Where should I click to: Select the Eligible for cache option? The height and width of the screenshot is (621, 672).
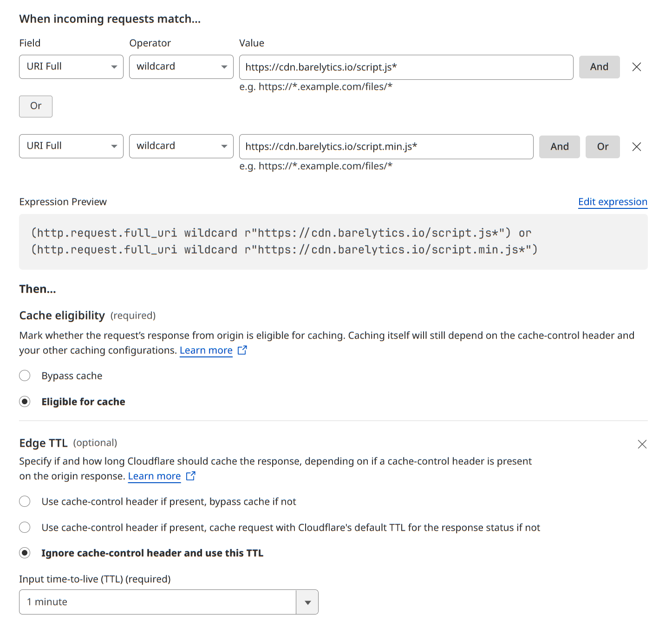pos(25,401)
